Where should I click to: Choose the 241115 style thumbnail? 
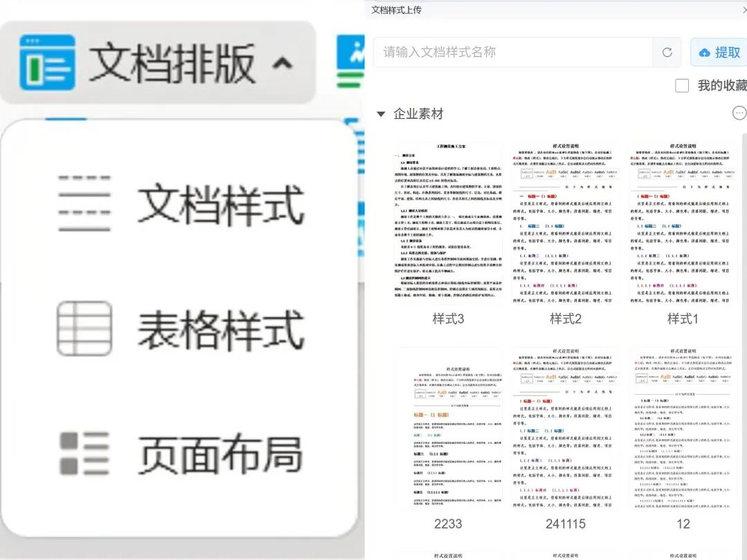566,429
